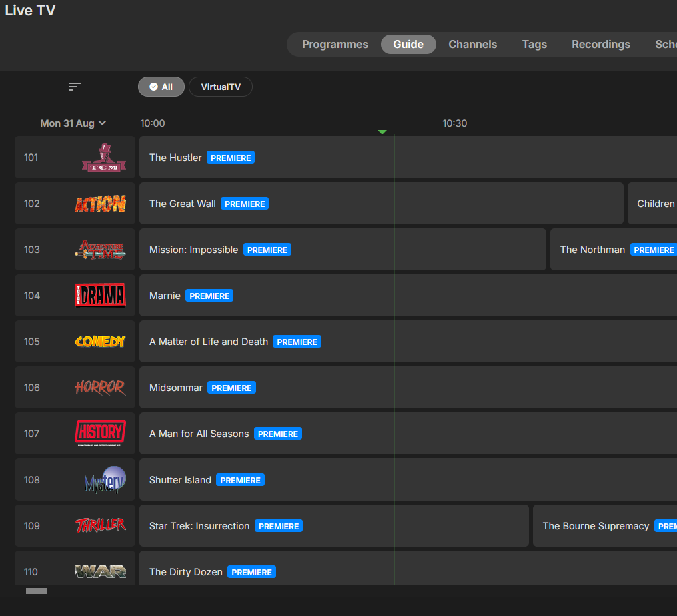Click the Adventure Time channel logo

100,250
